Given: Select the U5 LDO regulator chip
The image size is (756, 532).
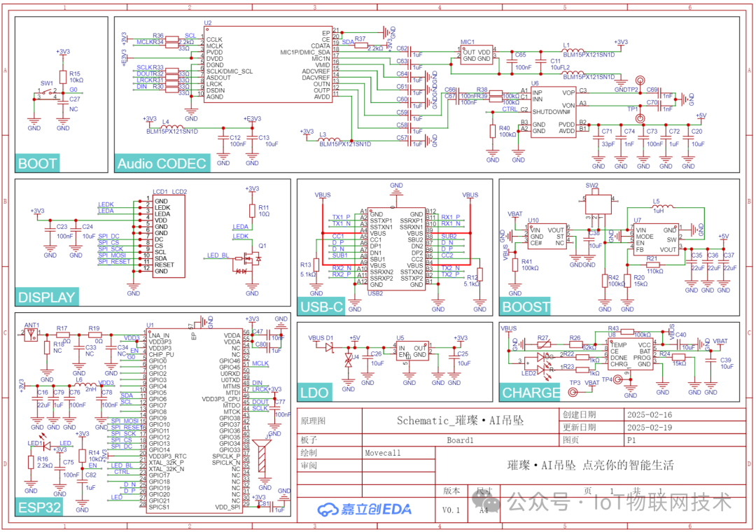Looking at the screenshot, I should pyautogui.click(x=412, y=351).
